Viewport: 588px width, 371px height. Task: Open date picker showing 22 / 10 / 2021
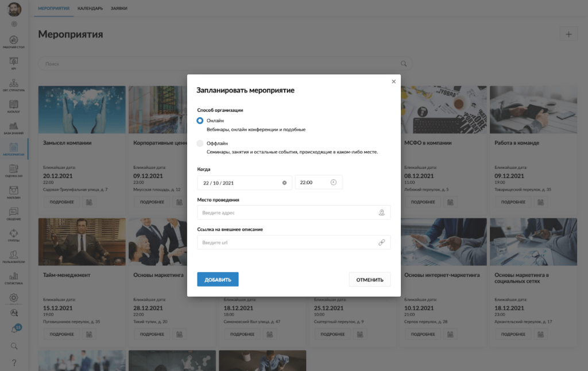coord(238,183)
